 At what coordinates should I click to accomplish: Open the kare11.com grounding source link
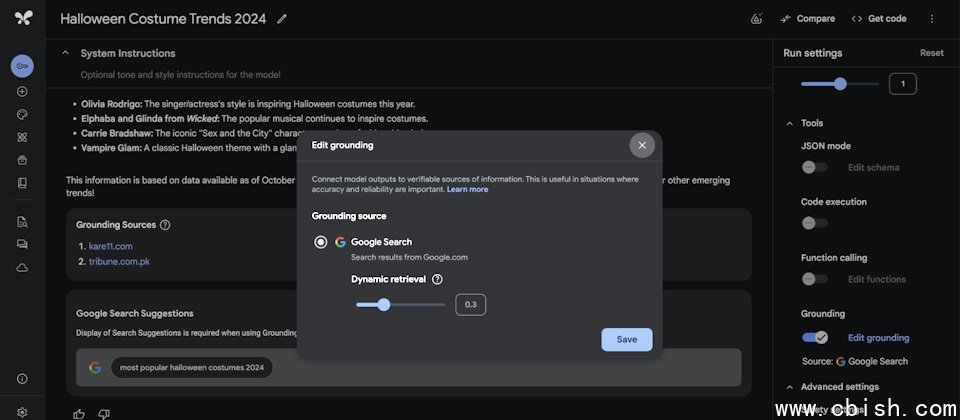(x=110, y=246)
